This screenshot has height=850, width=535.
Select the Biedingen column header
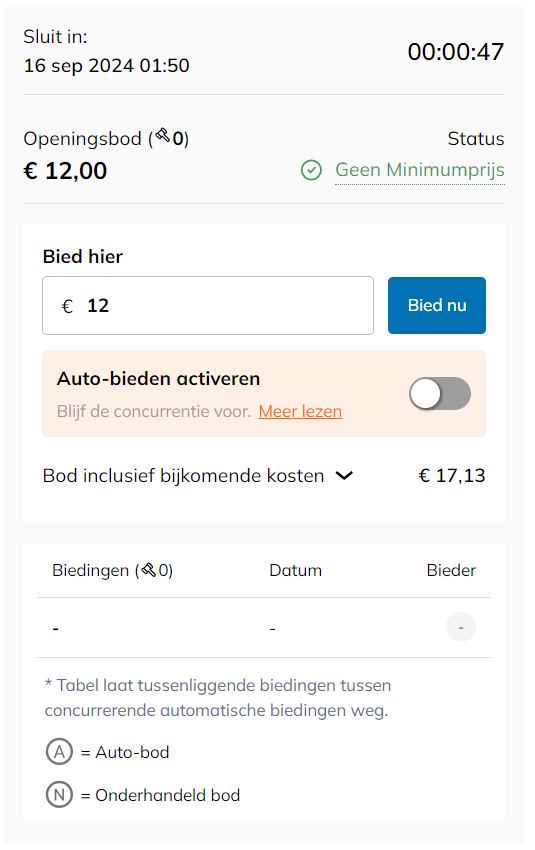pos(112,570)
